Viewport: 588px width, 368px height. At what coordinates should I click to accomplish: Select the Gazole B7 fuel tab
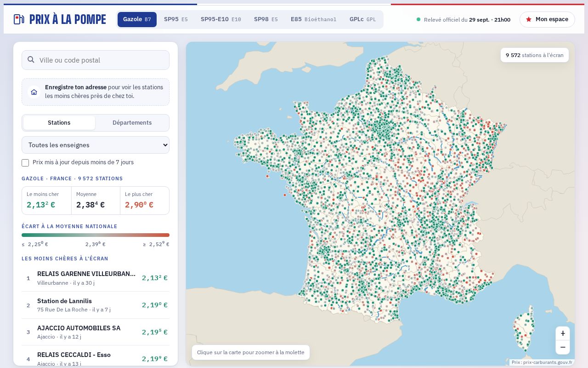[x=137, y=19]
